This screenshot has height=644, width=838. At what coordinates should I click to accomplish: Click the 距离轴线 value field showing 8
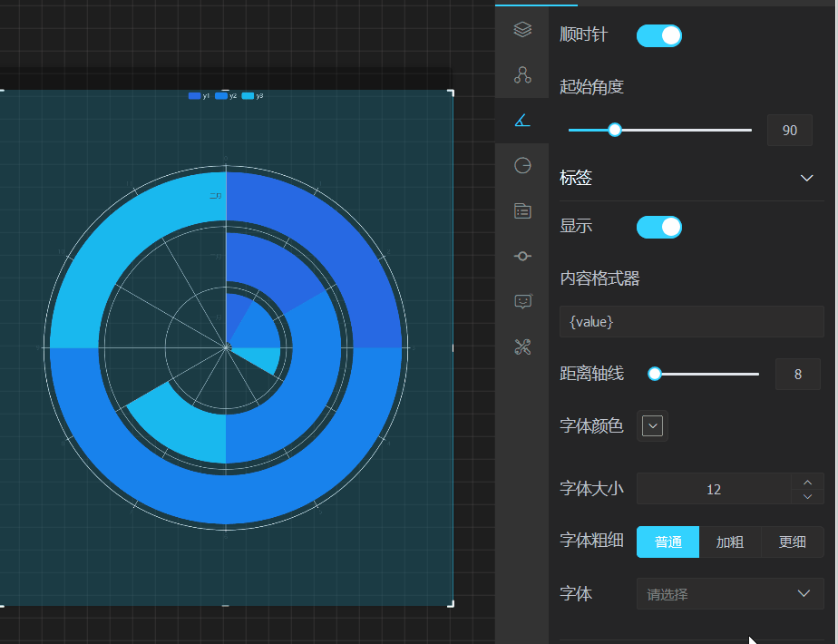[797, 374]
